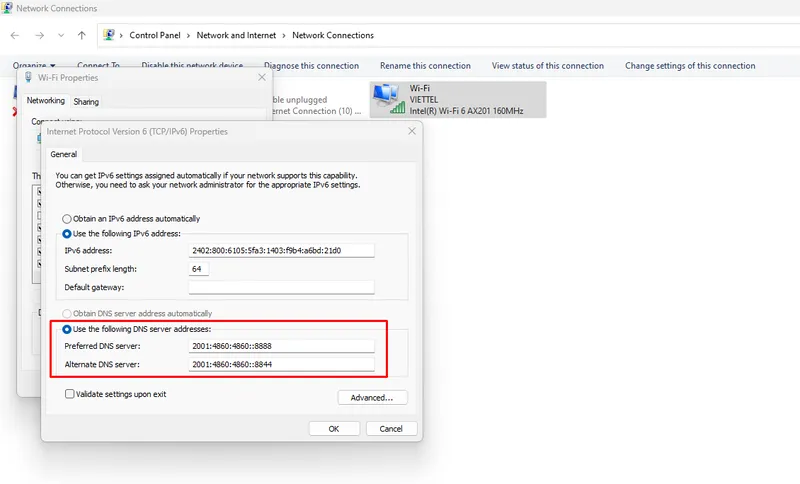Close the IPv6 Properties dialog

click(x=411, y=131)
